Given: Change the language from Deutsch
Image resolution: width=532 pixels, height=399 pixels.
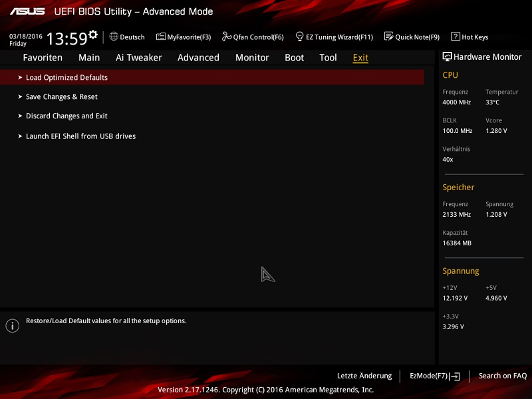Looking at the screenshot, I should pos(132,37).
